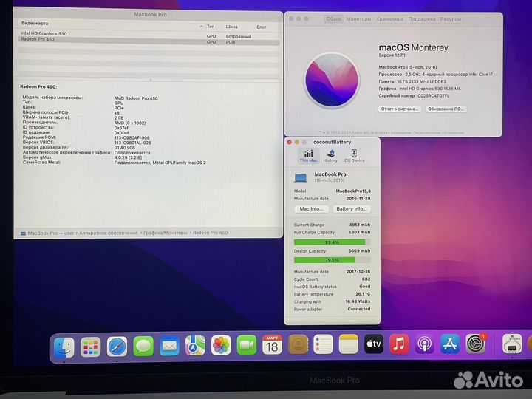Click Radeon Pro 450 in path bar
The width and height of the screenshot is (532, 399).
pyautogui.click(x=211, y=233)
